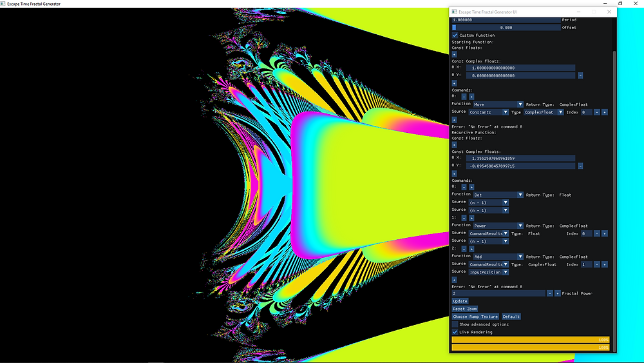Click the 1.3552507868961859 X value field
The image size is (644, 363).
pyautogui.click(x=521, y=158)
